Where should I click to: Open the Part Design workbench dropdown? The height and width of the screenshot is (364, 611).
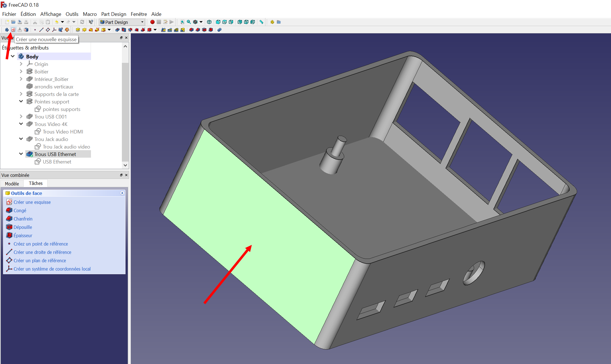(x=122, y=22)
